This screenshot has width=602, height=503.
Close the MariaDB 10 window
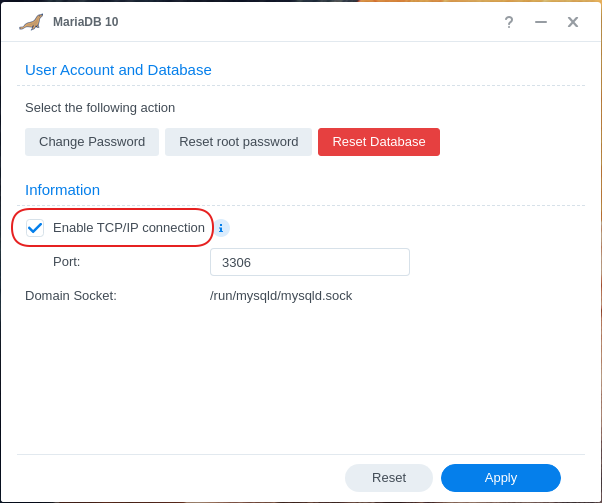tap(573, 22)
